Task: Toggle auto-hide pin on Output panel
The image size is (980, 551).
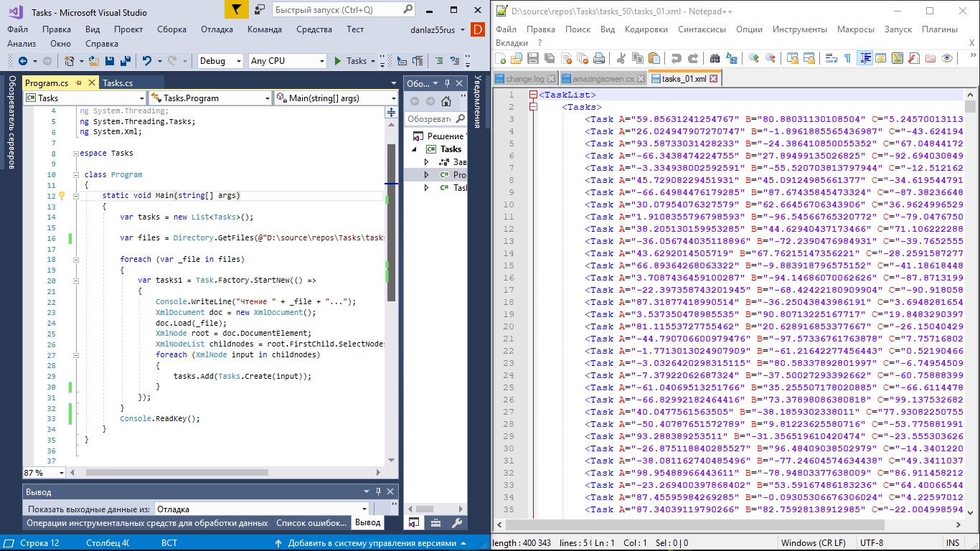Action: click(377, 492)
